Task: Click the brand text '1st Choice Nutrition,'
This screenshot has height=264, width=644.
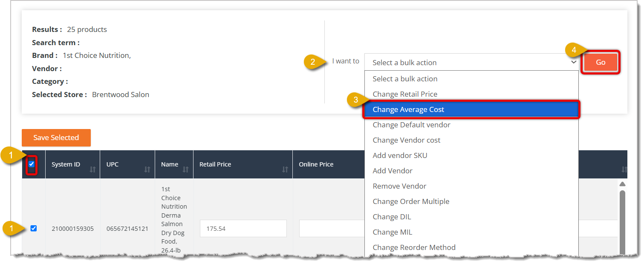Action: (x=97, y=55)
